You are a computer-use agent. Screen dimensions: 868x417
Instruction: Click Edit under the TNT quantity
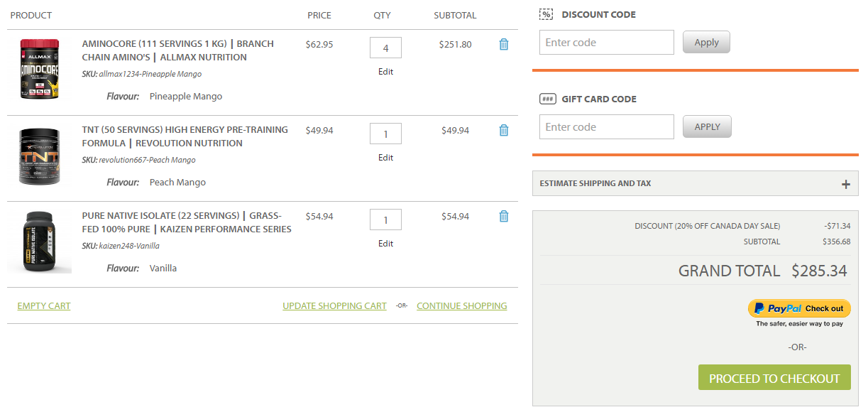click(x=385, y=158)
